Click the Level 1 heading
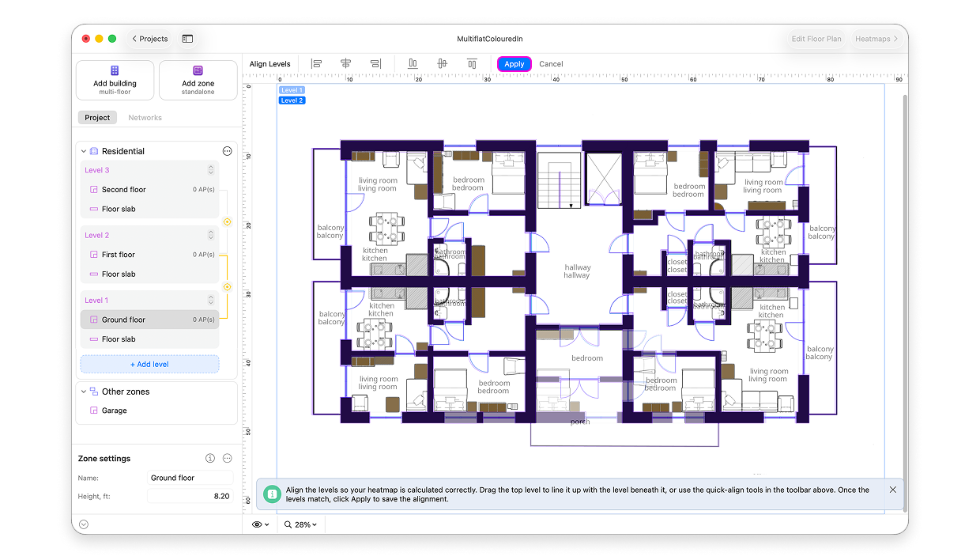This screenshot has height=560, width=980. coord(97,301)
